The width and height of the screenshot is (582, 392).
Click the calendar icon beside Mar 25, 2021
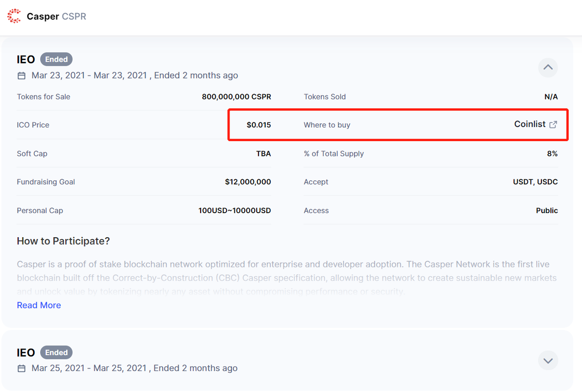(x=22, y=368)
